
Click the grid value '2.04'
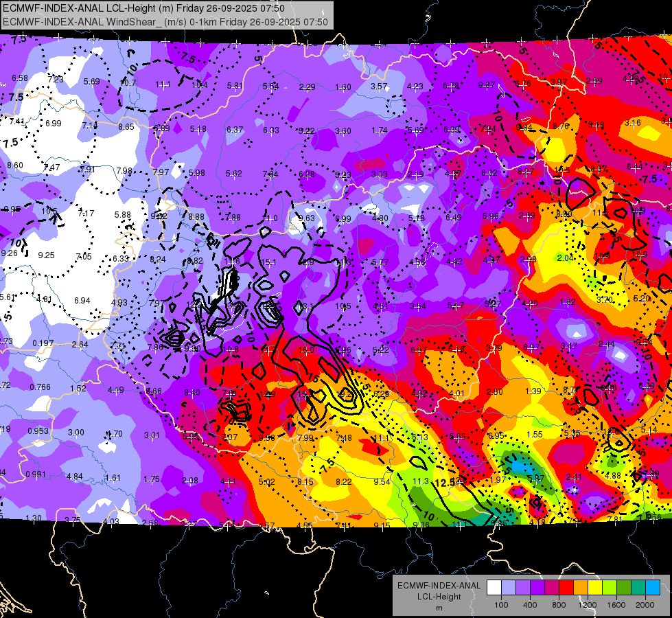point(566,257)
